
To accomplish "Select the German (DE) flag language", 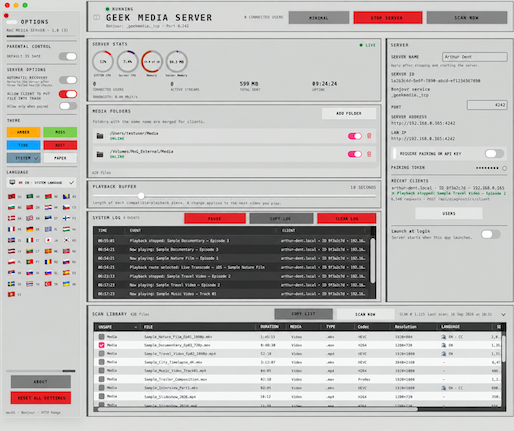I will click(30, 229).
